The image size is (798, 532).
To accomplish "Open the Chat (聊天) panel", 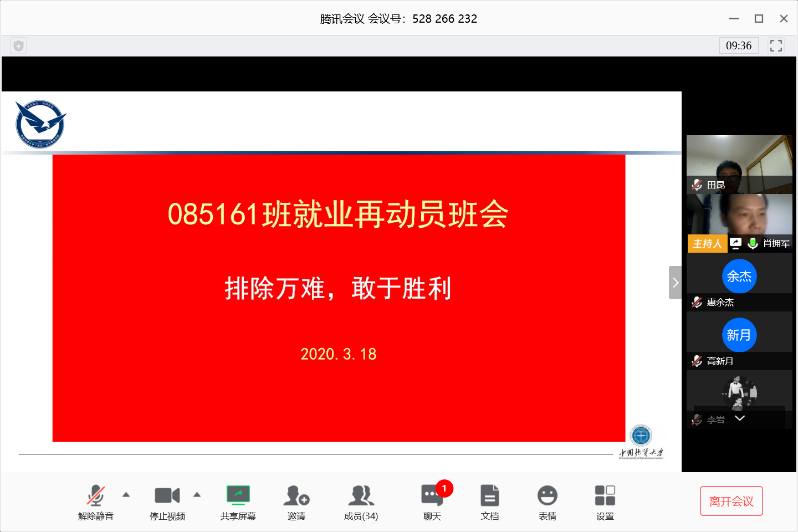I will [x=432, y=502].
